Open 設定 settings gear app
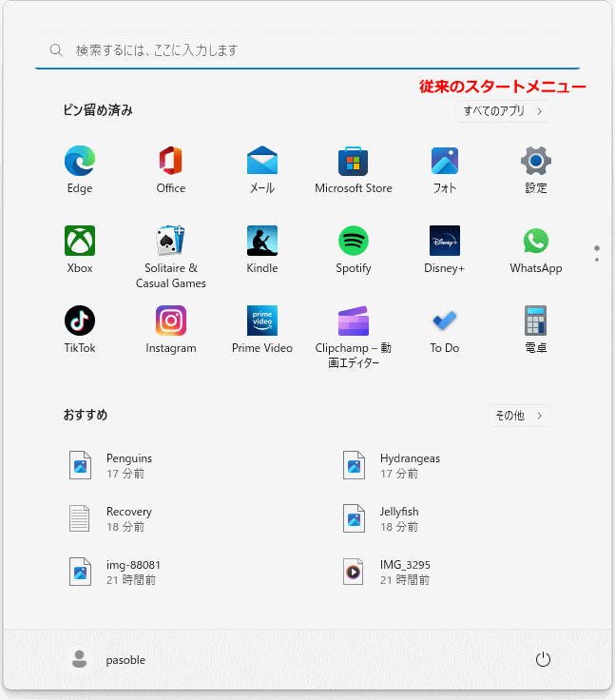The height and width of the screenshot is (700, 615). (x=535, y=169)
